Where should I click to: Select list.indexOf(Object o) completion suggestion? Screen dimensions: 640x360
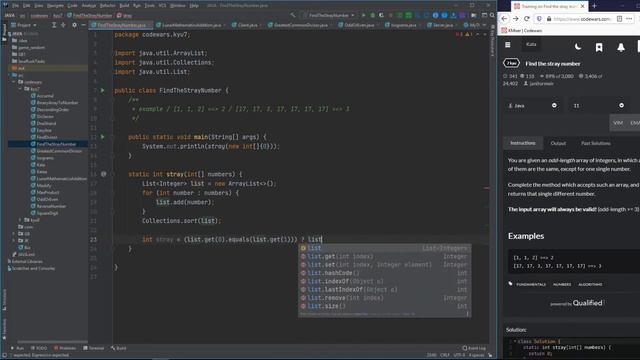(384, 281)
